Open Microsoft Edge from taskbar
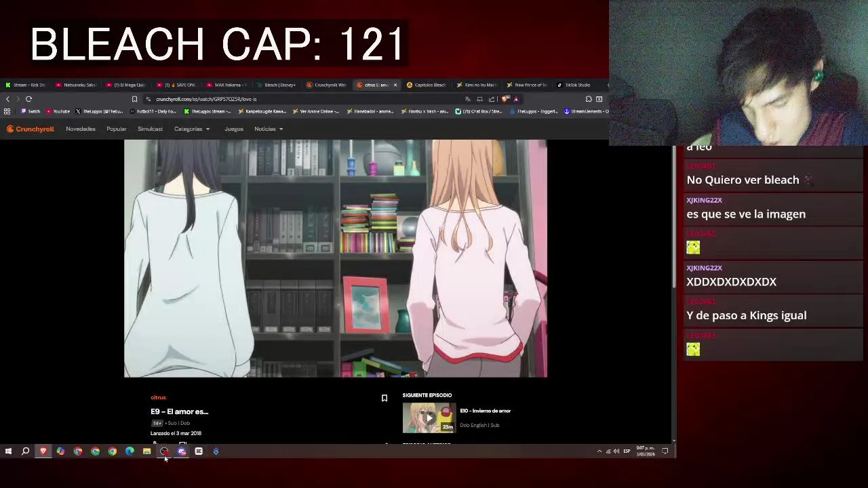 130,451
